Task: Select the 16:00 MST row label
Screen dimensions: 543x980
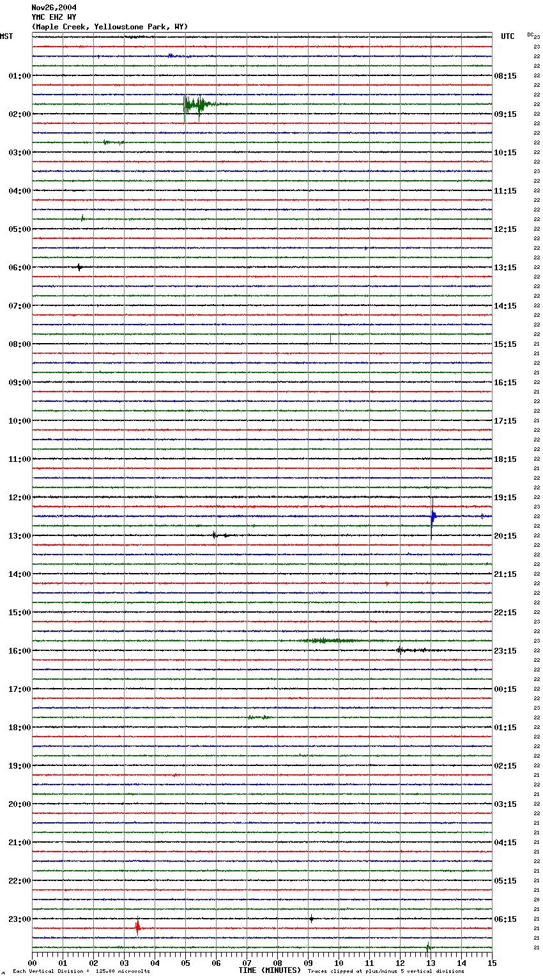Action: (x=20, y=651)
